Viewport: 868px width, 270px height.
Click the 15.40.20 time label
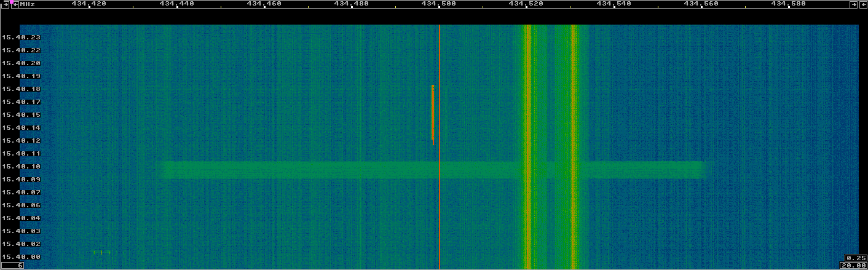tap(21, 63)
